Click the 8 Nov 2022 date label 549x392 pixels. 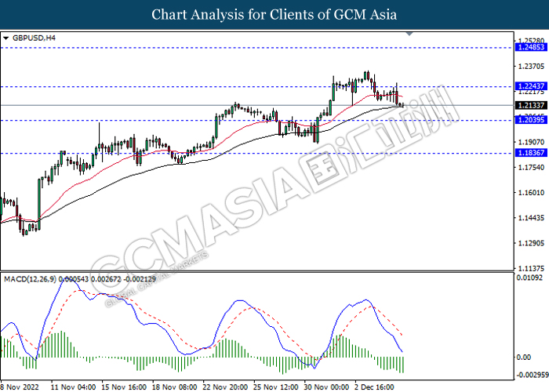click(18, 387)
